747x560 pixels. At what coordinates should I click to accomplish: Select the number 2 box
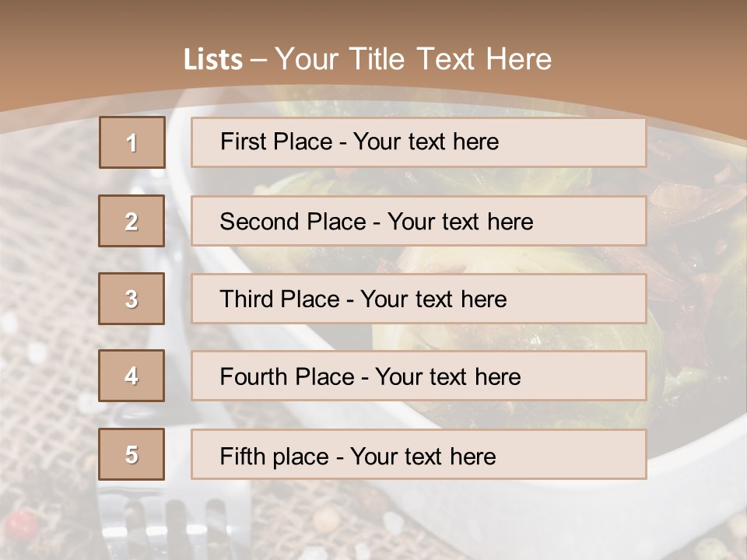coord(132,221)
